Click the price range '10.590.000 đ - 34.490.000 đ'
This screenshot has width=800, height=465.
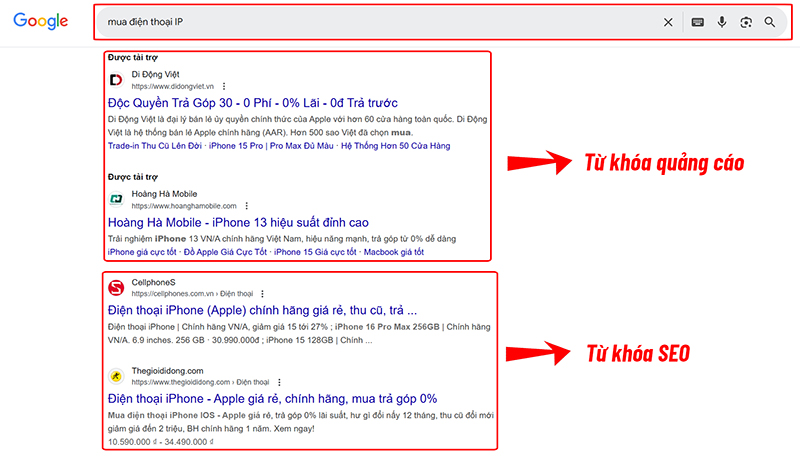(161, 442)
